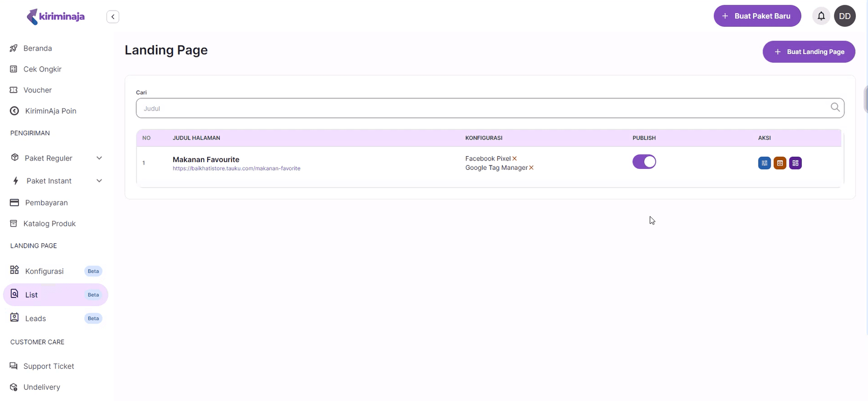This screenshot has width=868, height=401.
Task: Go to Leads in the sidebar
Action: tap(35, 318)
